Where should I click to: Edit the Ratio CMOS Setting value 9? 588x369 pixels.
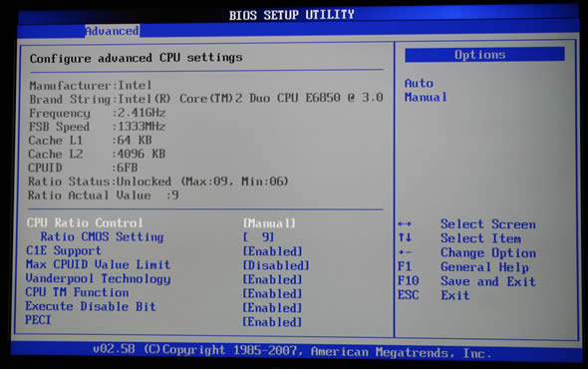pos(258,237)
